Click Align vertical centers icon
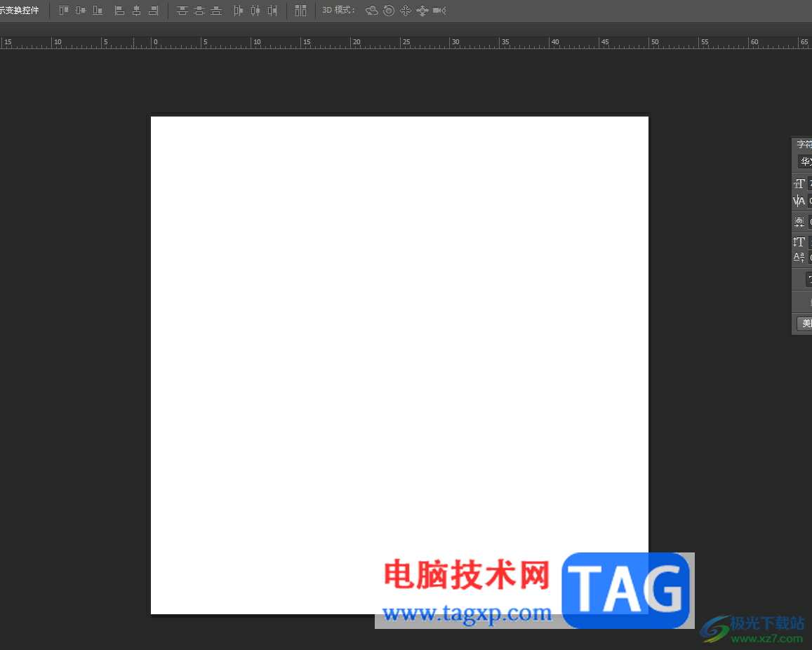This screenshot has height=650, width=812. (x=80, y=11)
